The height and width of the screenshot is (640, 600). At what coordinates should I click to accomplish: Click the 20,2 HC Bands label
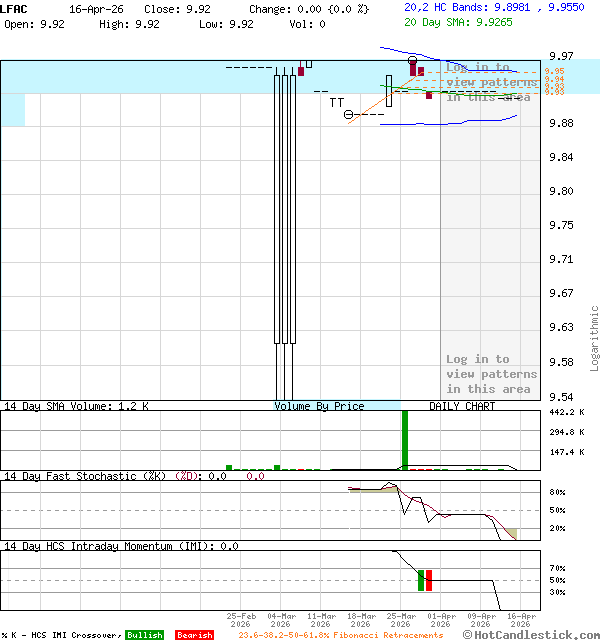point(446,7)
